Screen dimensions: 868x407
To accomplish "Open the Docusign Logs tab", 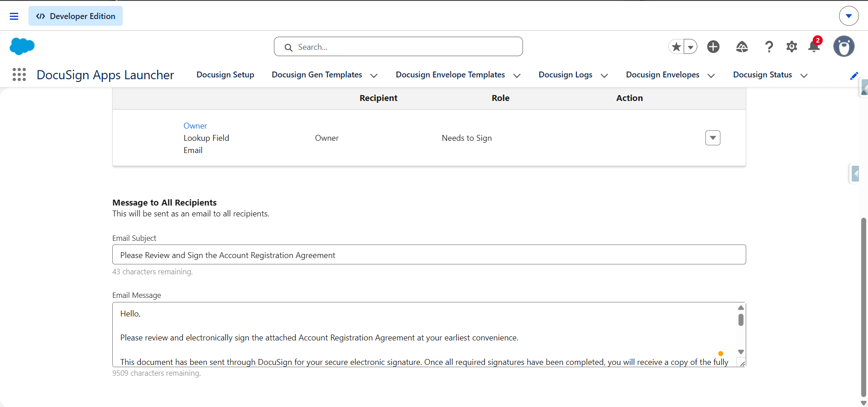I will point(566,75).
